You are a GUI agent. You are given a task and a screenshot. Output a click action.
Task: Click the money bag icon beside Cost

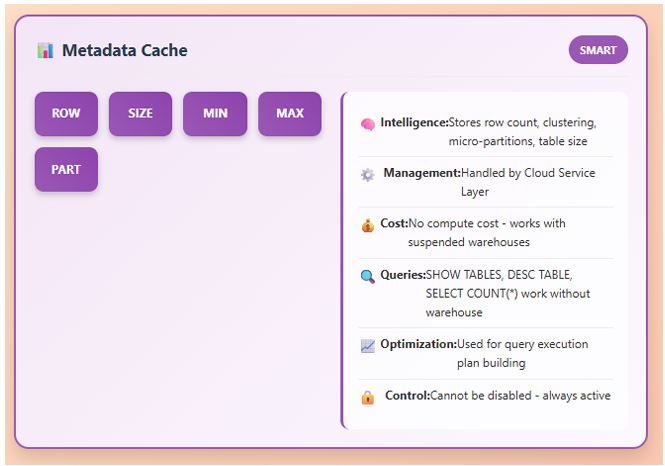click(367, 225)
